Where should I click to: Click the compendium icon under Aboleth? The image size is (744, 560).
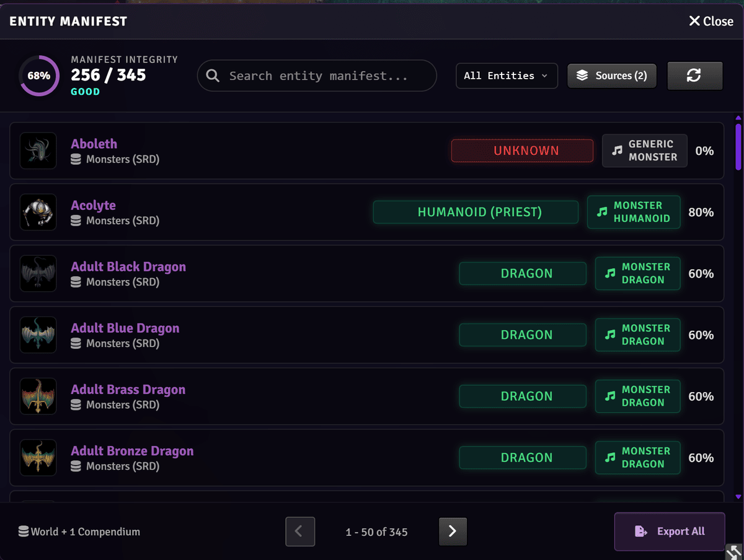point(76,159)
